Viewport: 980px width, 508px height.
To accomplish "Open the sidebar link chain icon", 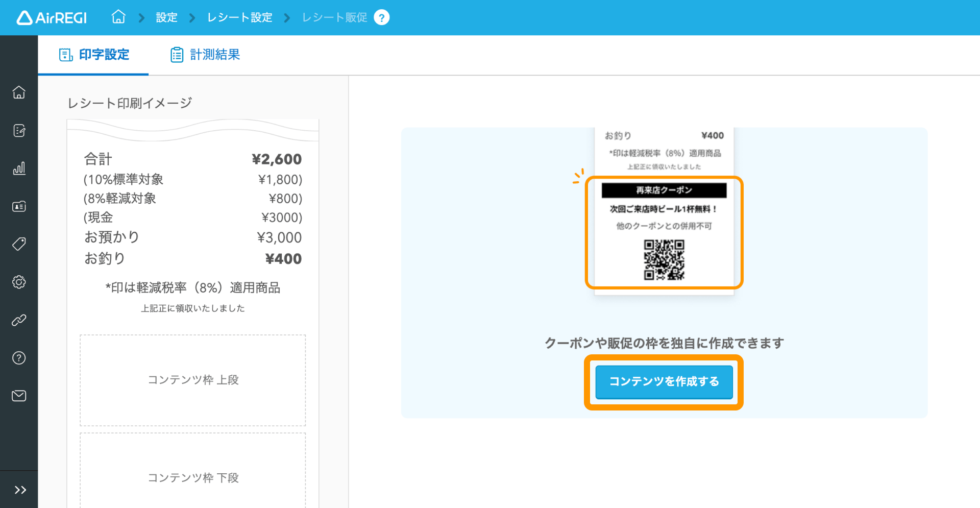I will click(19, 320).
